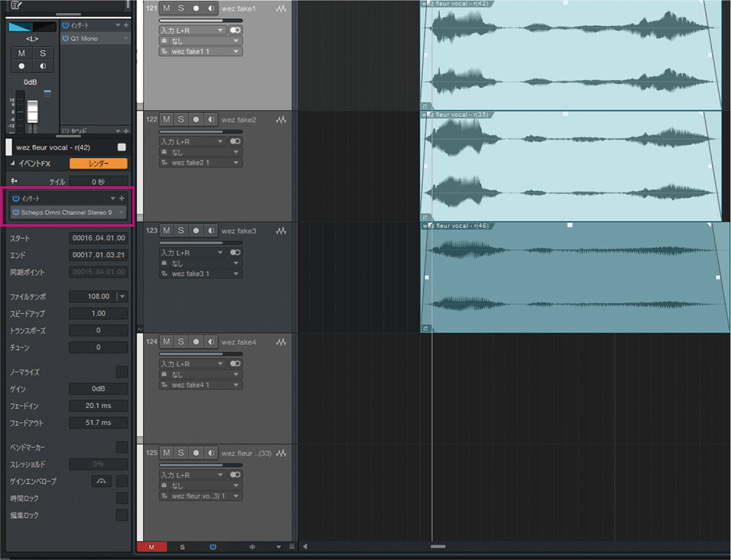731x560 pixels.
Task: Toggle event FX インサート power icon
Action: 16,199
